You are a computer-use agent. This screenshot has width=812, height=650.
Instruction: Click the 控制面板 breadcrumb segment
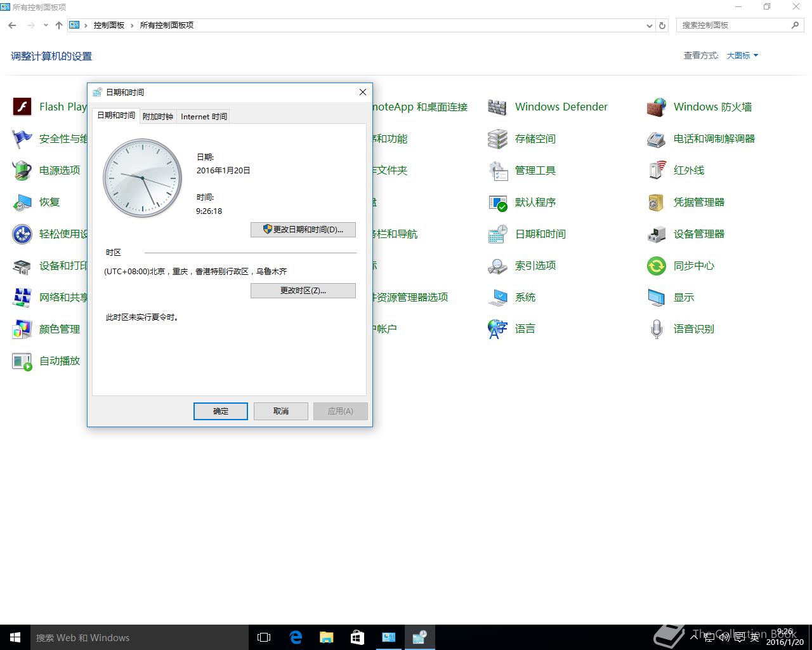click(x=109, y=25)
